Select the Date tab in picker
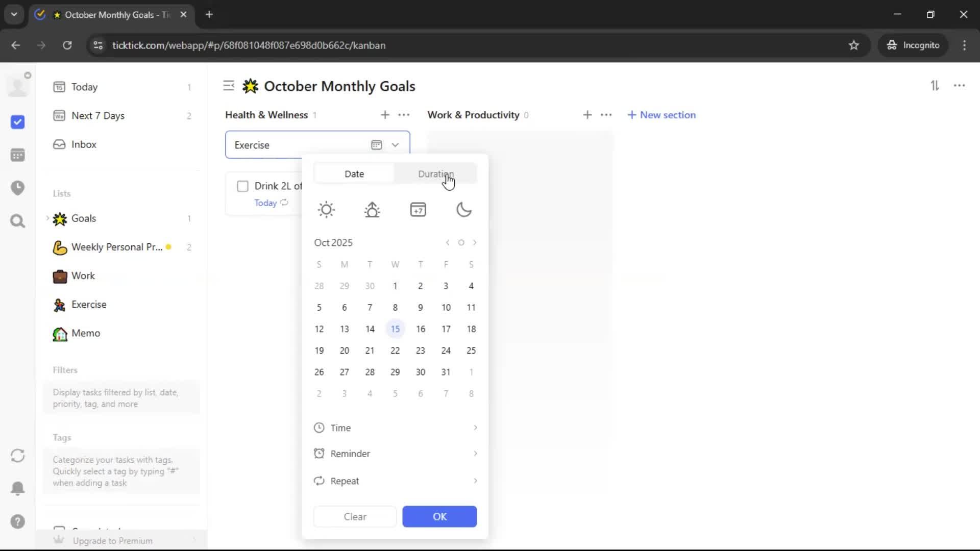The width and height of the screenshot is (980, 551). click(354, 174)
